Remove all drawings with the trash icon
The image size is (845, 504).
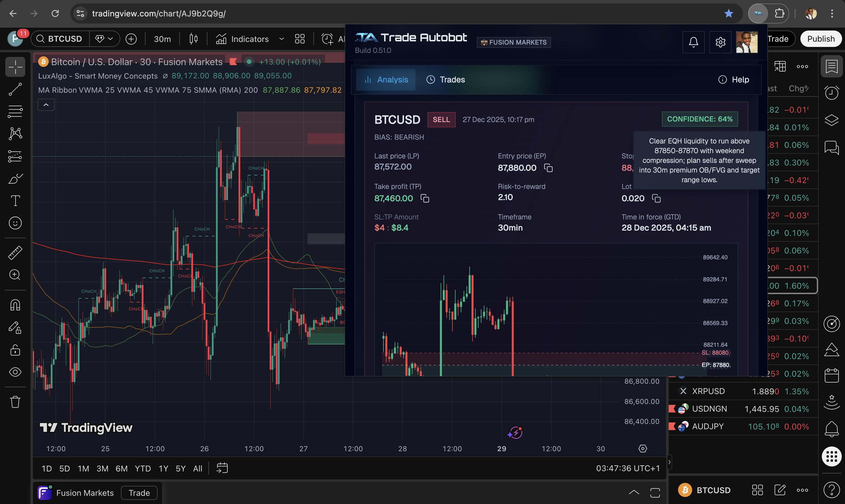point(15,402)
